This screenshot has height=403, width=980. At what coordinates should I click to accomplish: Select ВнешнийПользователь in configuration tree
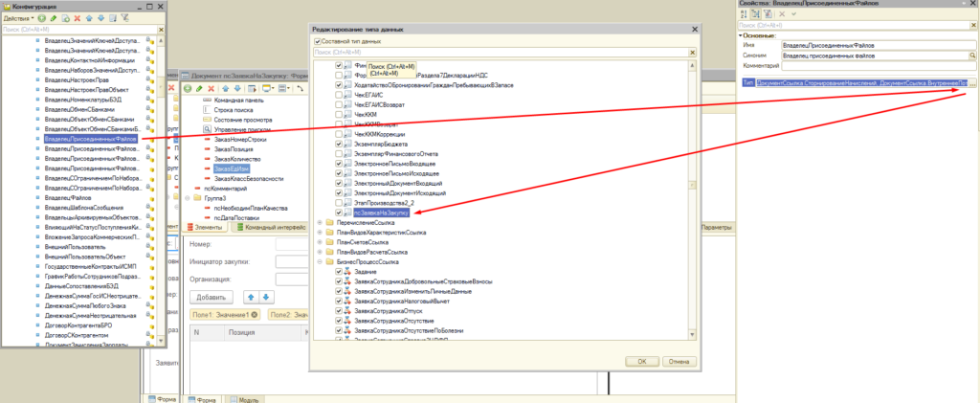[x=75, y=247]
